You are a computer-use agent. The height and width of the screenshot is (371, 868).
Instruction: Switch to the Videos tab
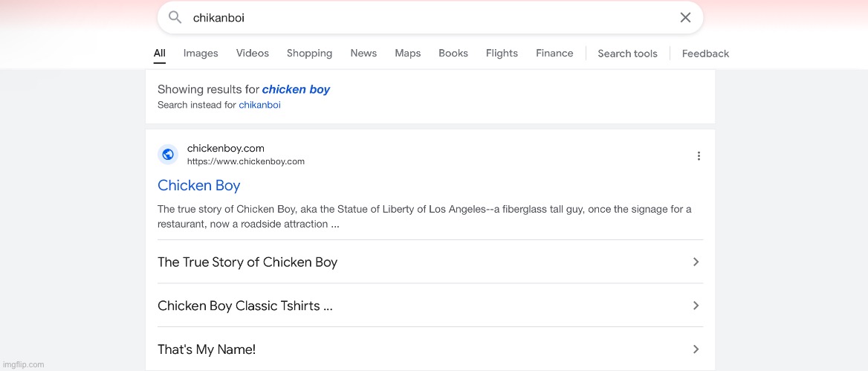coord(253,54)
